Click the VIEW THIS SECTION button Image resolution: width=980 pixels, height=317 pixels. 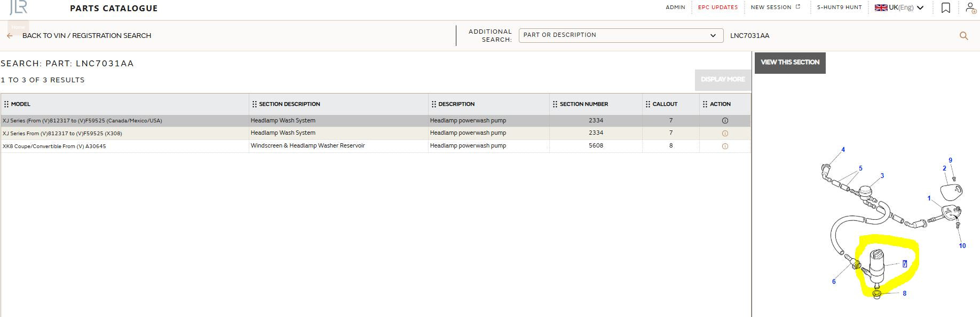790,63
